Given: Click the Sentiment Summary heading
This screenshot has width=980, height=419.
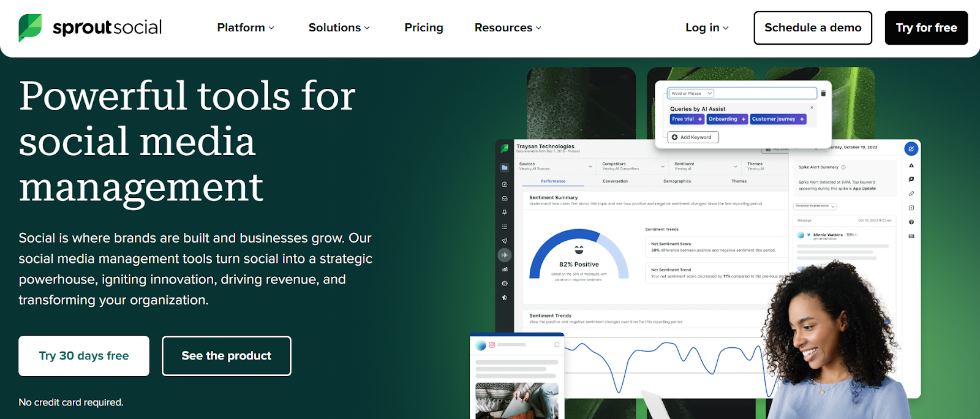Looking at the screenshot, I should coord(553,198).
